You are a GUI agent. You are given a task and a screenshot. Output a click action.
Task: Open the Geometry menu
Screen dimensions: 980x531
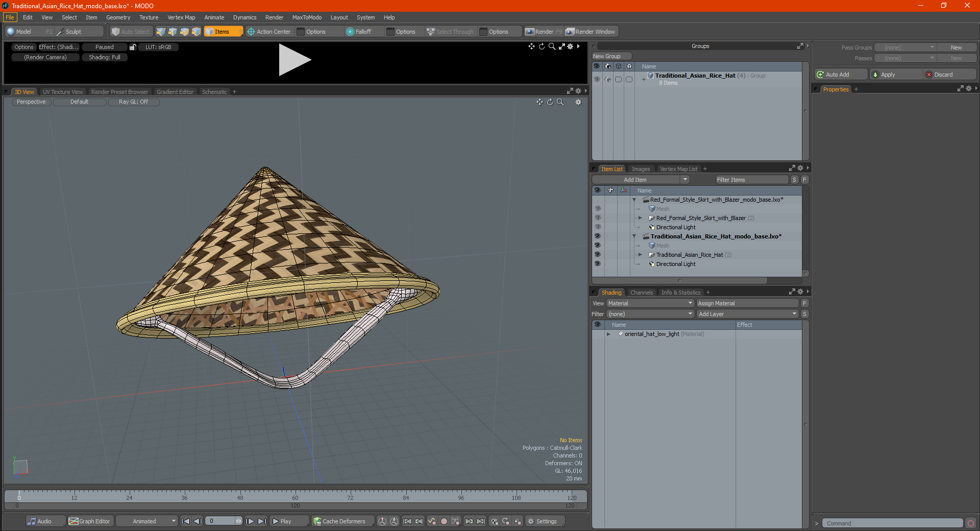coord(118,17)
